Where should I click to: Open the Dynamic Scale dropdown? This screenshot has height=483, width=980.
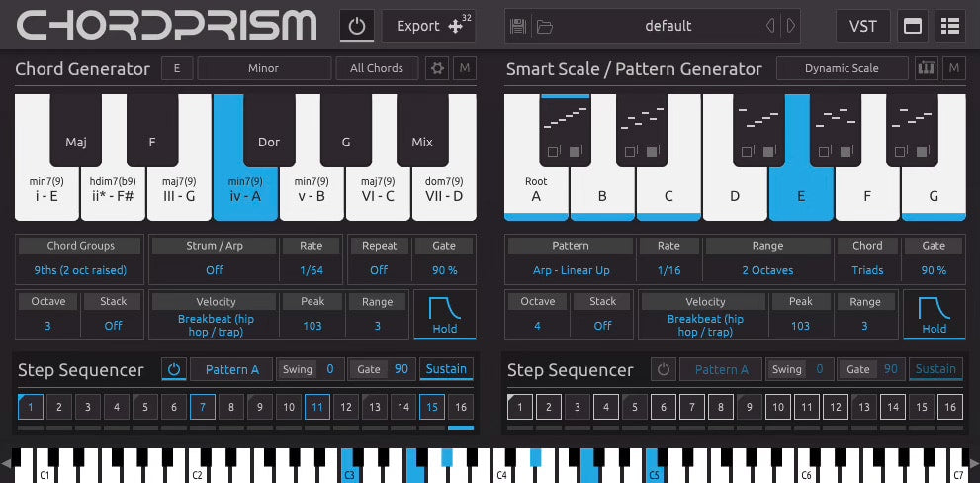point(842,68)
